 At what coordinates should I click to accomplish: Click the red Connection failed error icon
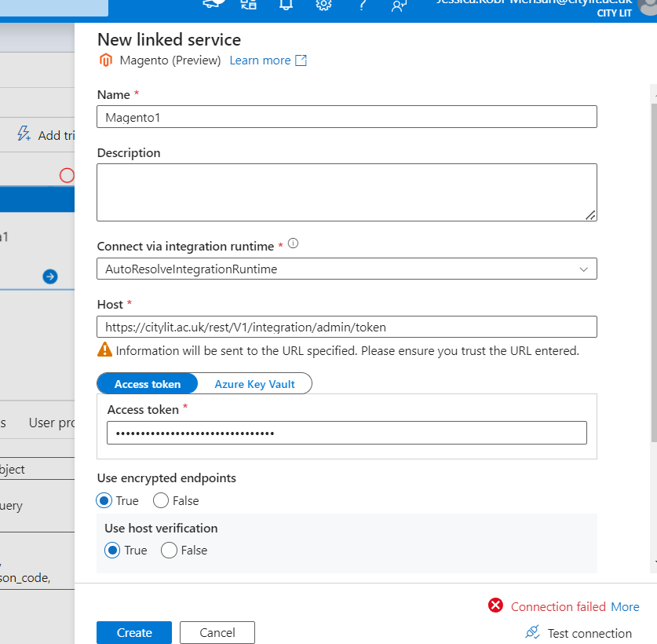495,606
